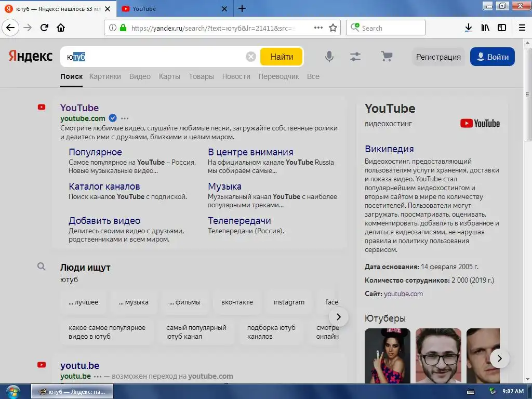
Task: Open the Каталог каналов sitelink
Action: click(x=104, y=187)
